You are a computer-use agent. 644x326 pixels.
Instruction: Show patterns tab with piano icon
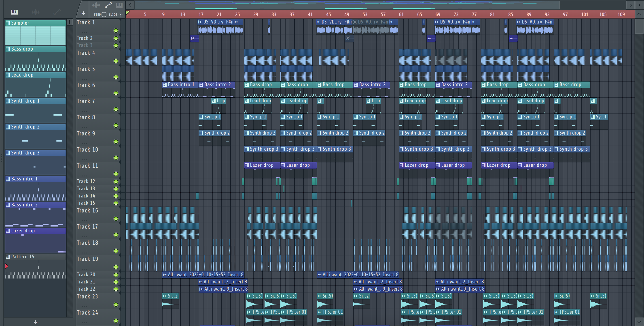coord(14,12)
